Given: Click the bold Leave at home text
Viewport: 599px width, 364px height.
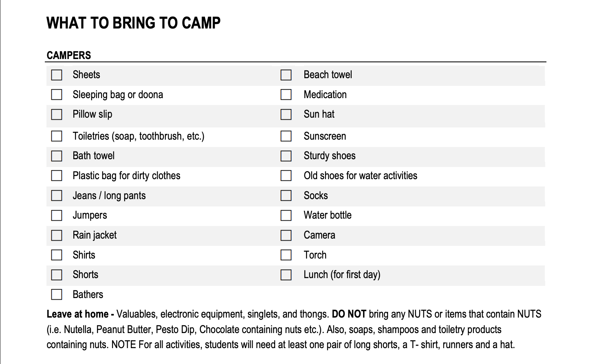Looking at the screenshot, I should pos(77,314).
